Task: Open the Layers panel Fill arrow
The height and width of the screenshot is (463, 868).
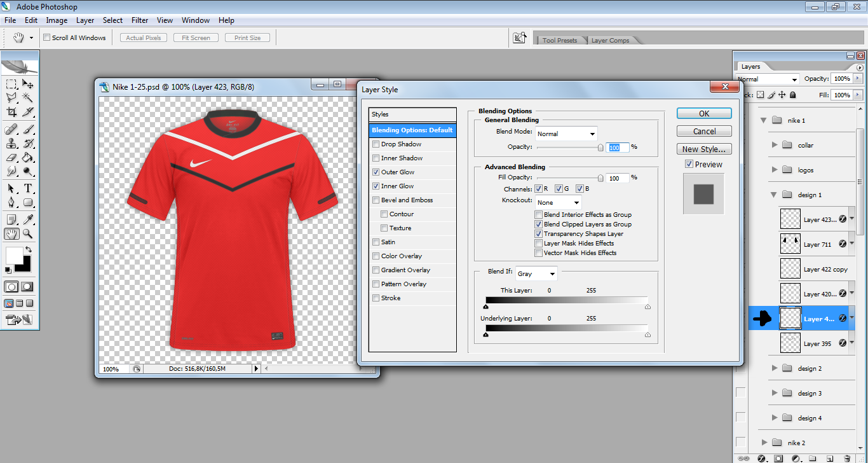Action: (858, 95)
